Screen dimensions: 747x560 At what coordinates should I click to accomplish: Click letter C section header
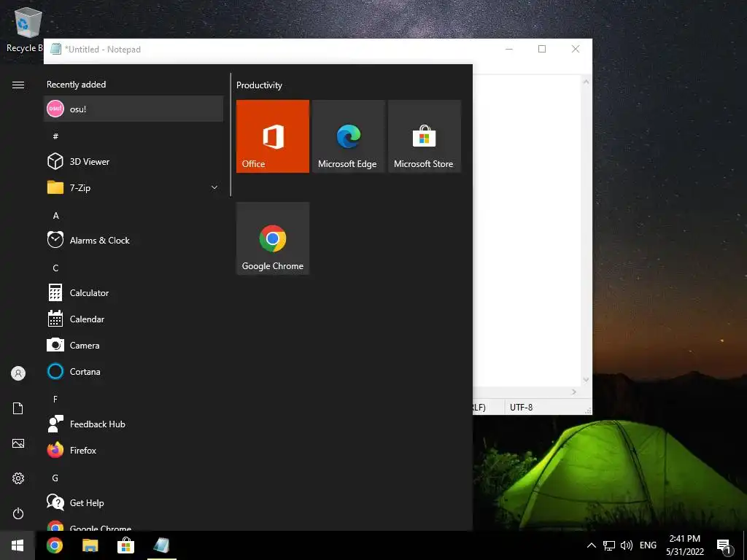[55, 268]
